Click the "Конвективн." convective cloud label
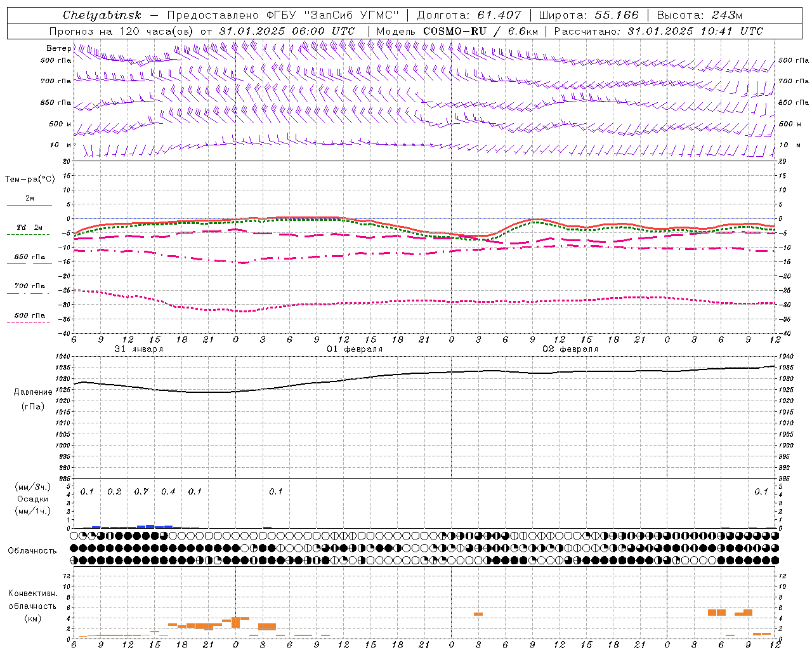The width and height of the screenshot is (812, 650). click(x=32, y=594)
